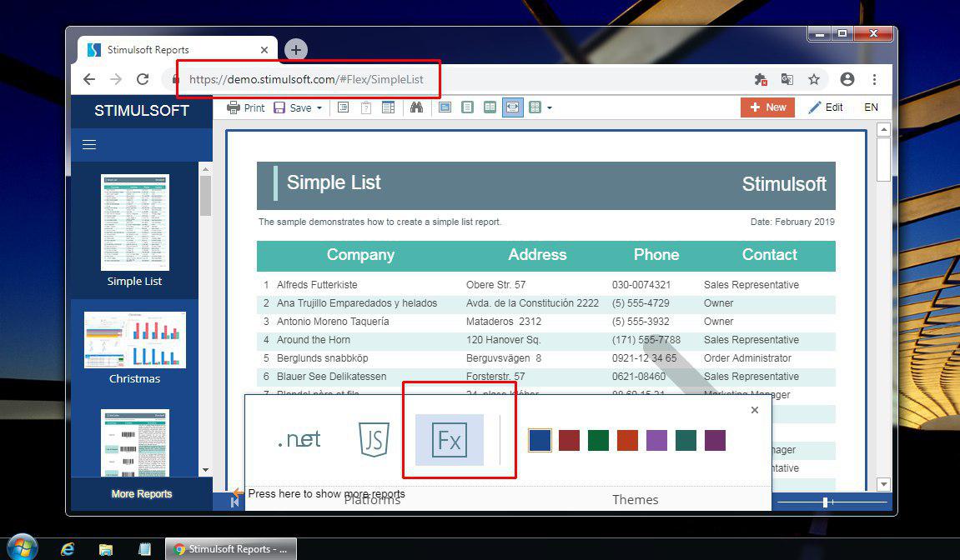Click the full screen view icon
Screen dimensions: 960x560
[x=445, y=107]
